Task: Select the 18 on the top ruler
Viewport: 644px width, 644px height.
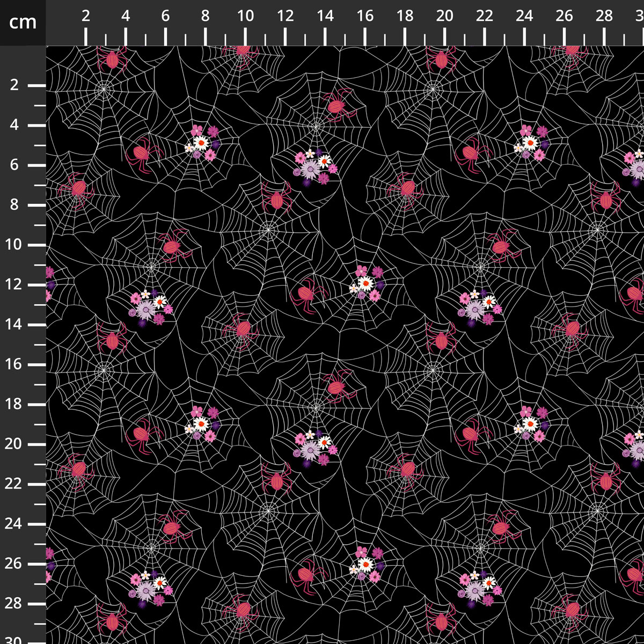Action: 405,16
